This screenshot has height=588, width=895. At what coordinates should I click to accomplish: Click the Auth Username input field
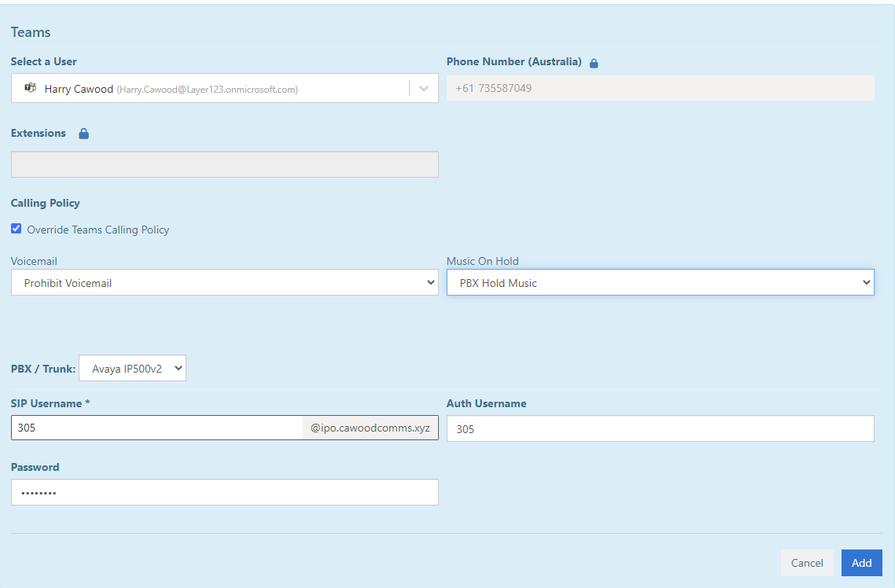pyautogui.click(x=661, y=428)
